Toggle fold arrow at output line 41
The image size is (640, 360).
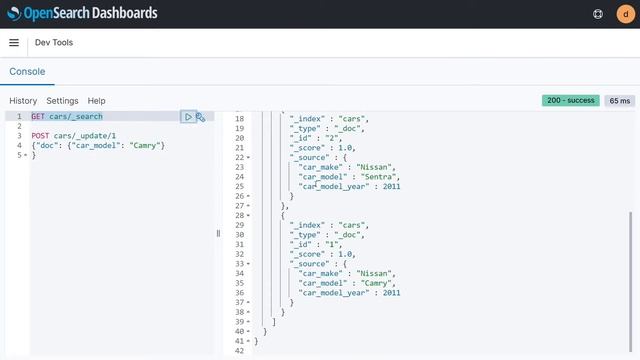point(248,341)
